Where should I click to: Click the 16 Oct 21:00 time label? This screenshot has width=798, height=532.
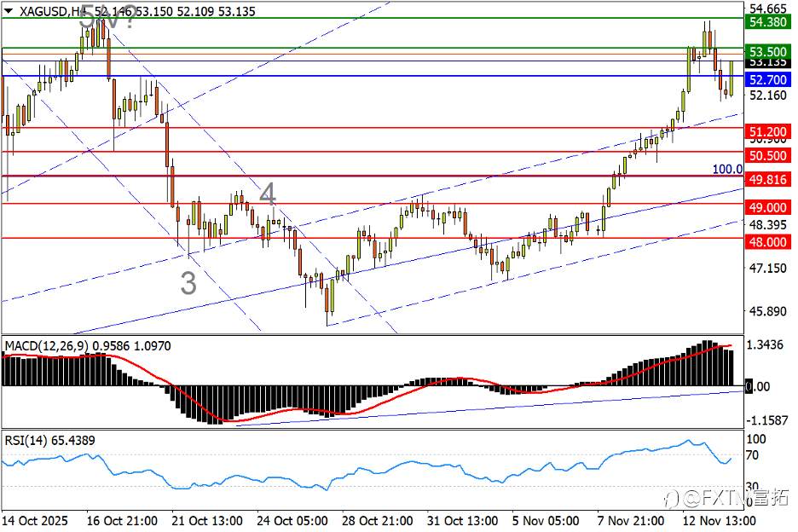pos(122,521)
